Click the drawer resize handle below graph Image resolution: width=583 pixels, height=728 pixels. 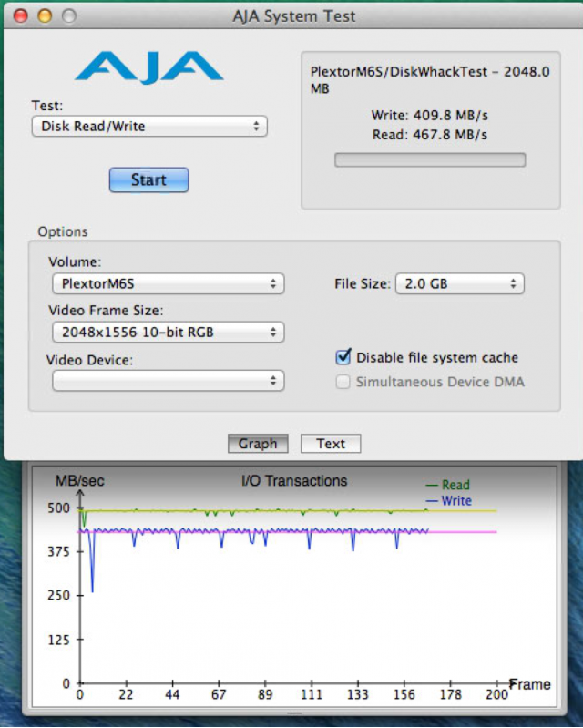294,713
